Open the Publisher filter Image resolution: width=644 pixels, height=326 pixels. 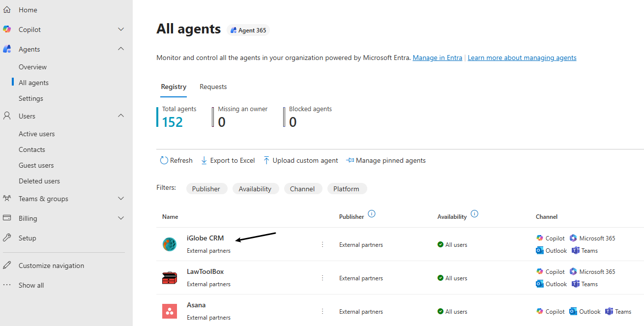pyautogui.click(x=206, y=189)
